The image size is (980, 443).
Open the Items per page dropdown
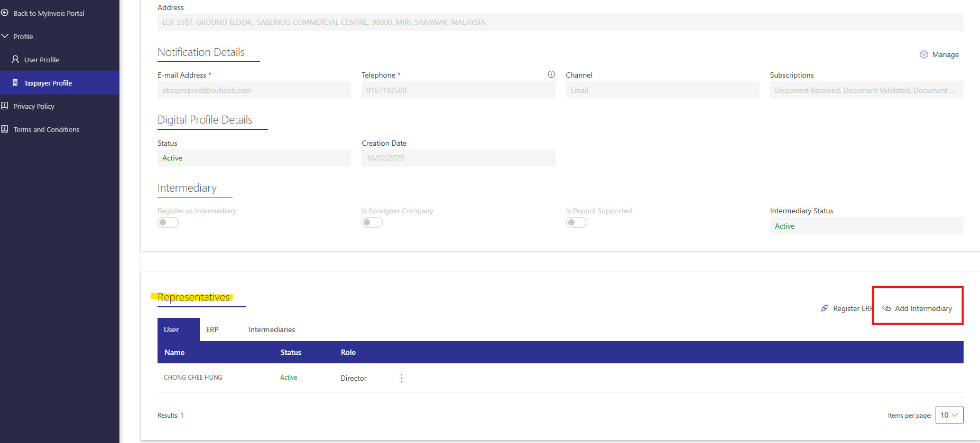[x=949, y=415]
